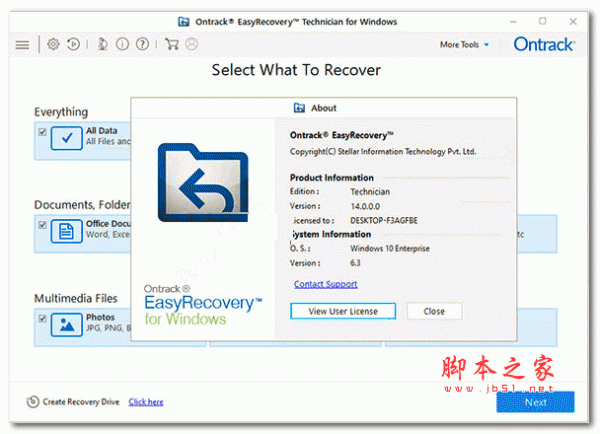600x434 pixels.
Task: Close the About dialog
Action: point(434,311)
